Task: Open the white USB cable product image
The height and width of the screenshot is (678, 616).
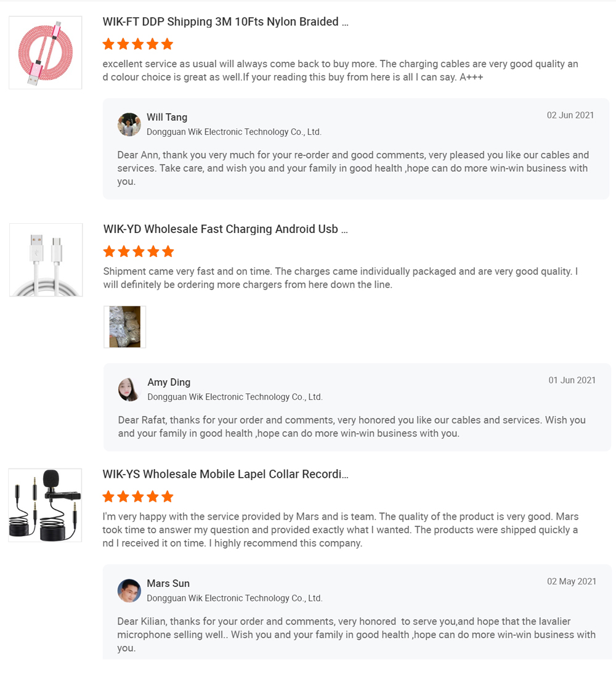Action: point(46,260)
